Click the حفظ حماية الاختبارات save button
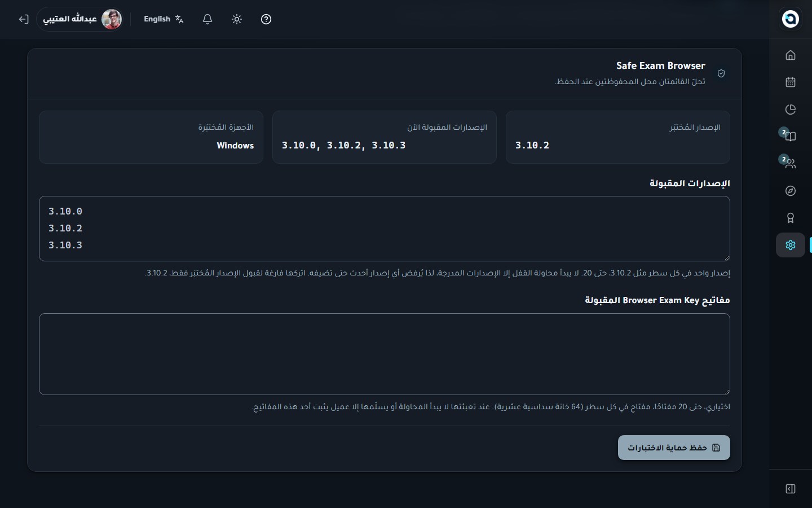 pos(674,448)
